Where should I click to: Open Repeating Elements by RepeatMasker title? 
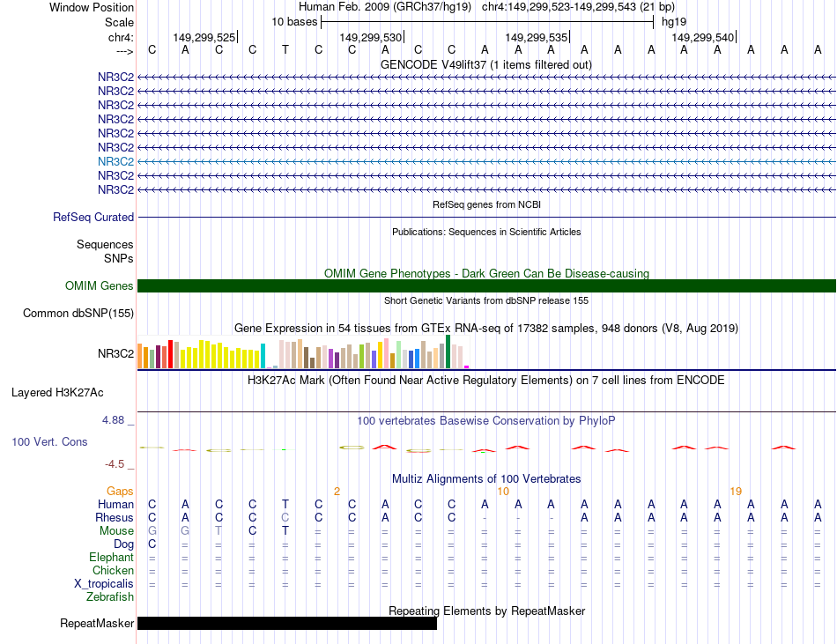[x=486, y=611]
